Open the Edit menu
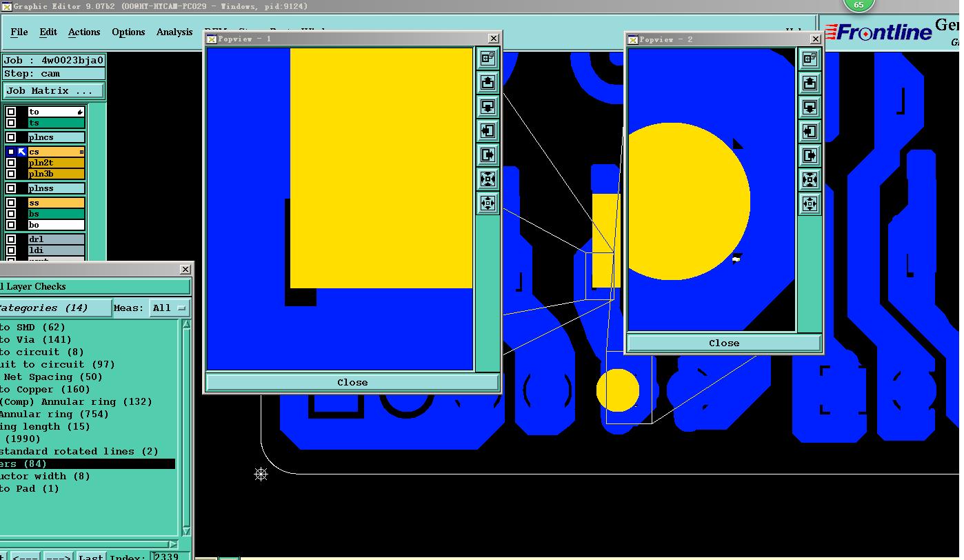Screen dimensions: 964x560 pyautogui.click(x=48, y=32)
